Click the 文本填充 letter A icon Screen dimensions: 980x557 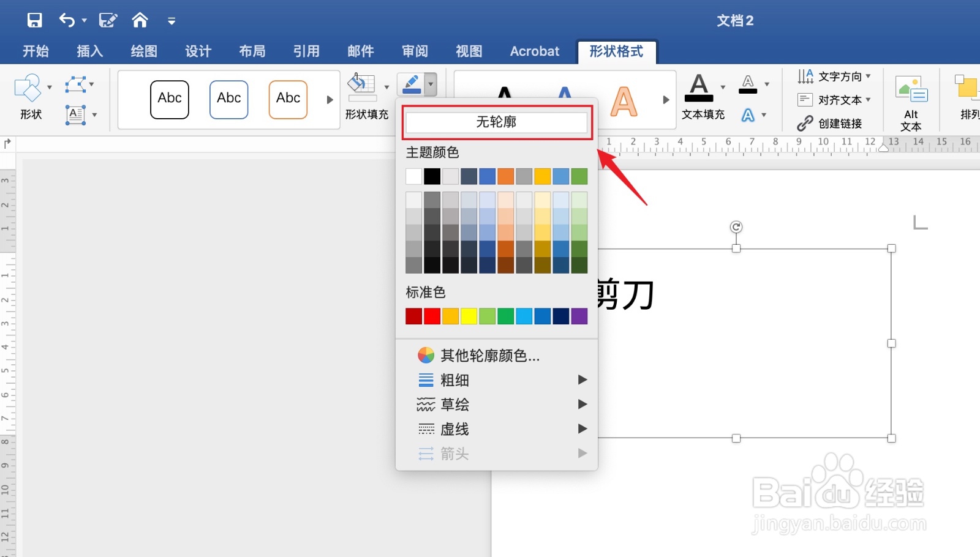click(x=699, y=88)
